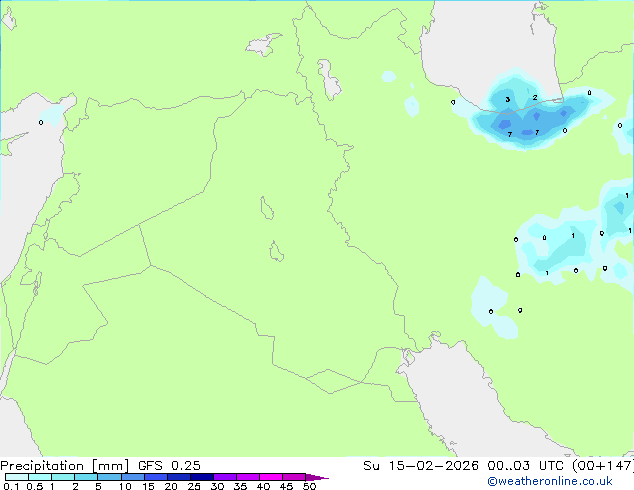This screenshot has height=490, width=634.
Task: Pick the 25–30 mm dark navy swatch
Action: (202, 477)
